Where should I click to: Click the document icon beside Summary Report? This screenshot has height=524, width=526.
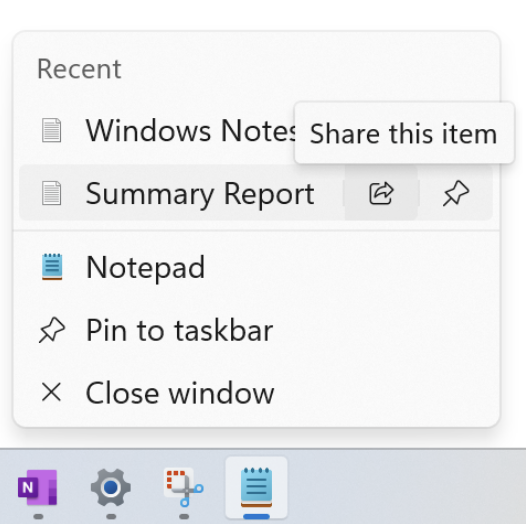51,193
